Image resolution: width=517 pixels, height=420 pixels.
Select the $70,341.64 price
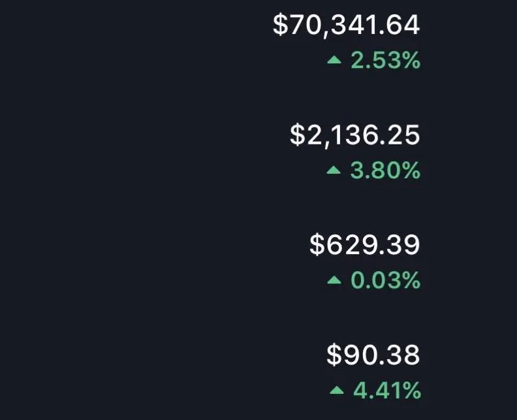click(x=347, y=25)
